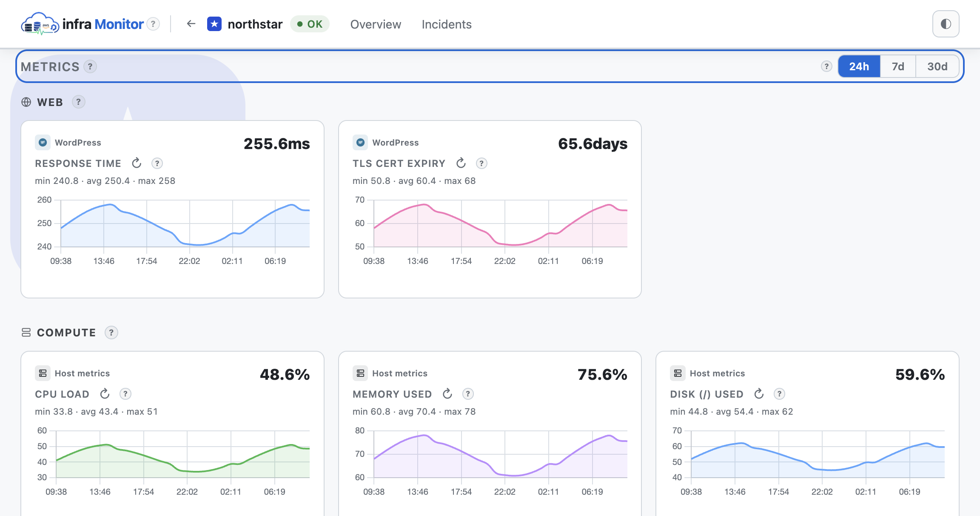Click the back arrow next to northstar
The height and width of the screenshot is (516, 980).
[191, 24]
